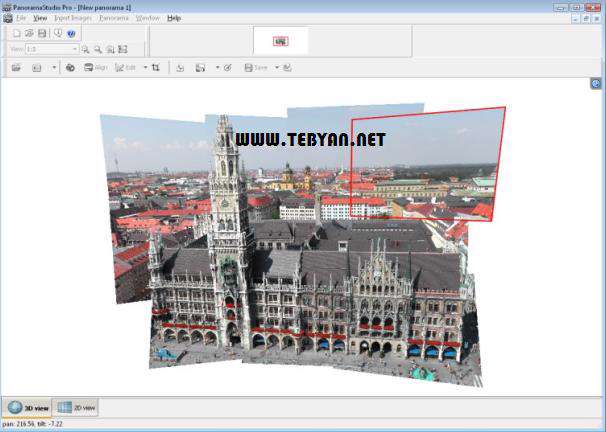
Task: Expand the dropdown arrow next to Save
Action: click(277, 68)
